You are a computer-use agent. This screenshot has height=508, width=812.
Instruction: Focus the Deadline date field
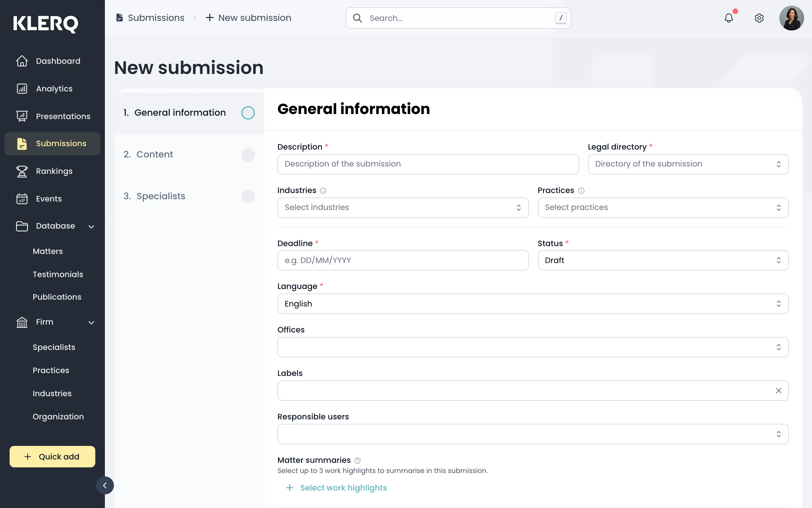403,260
